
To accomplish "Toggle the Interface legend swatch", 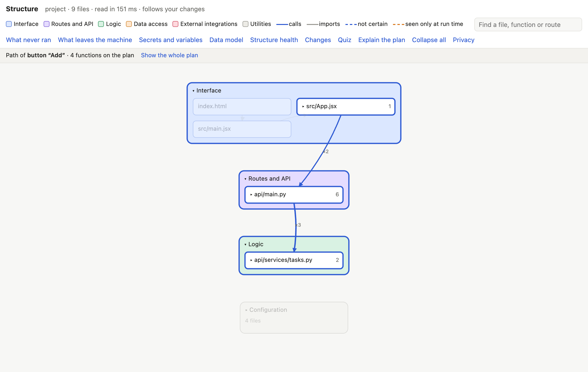I will point(9,24).
